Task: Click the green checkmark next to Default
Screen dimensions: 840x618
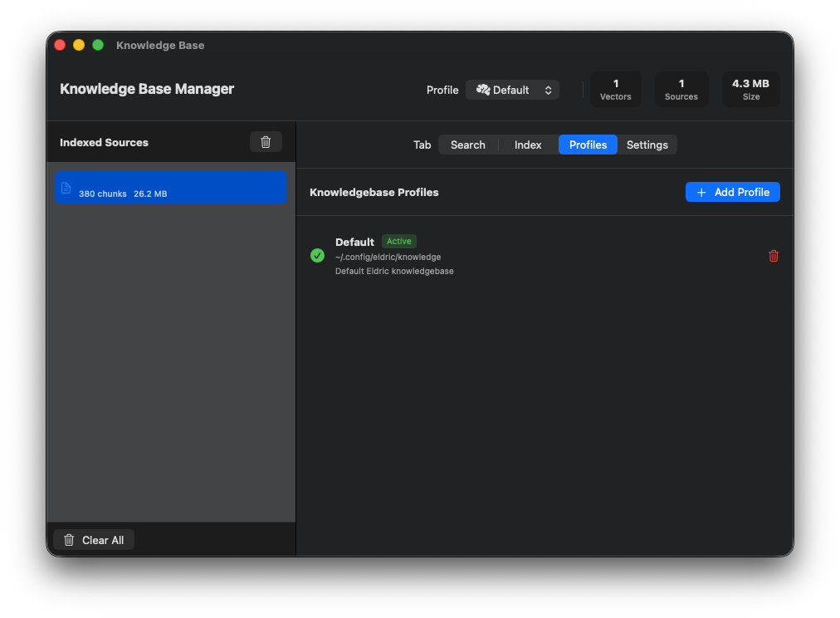Action: coord(317,255)
